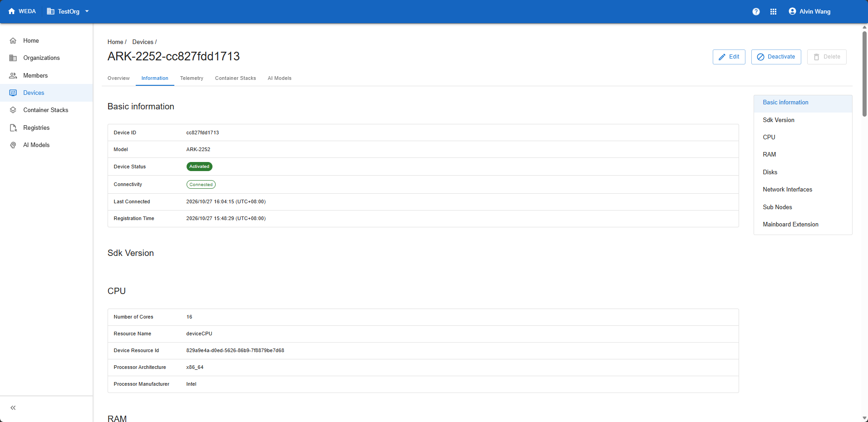This screenshot has width=868, height=422.
Task: Click the WEDA home icon in header
Action: click(x=12, y=11)
